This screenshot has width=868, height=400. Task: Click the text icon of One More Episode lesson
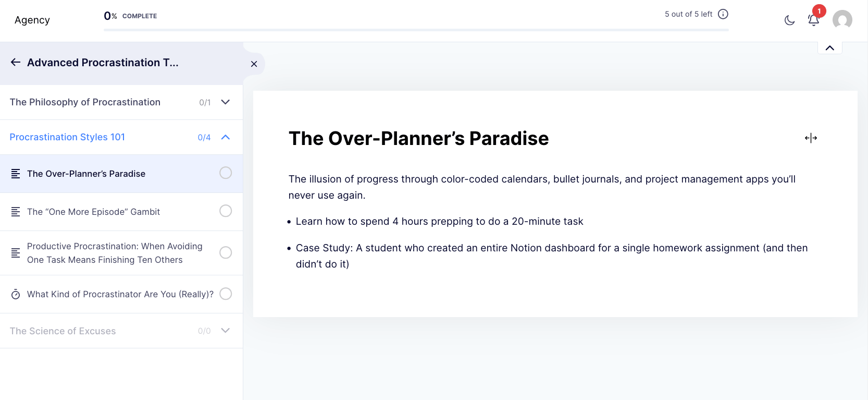pos(16,212)
